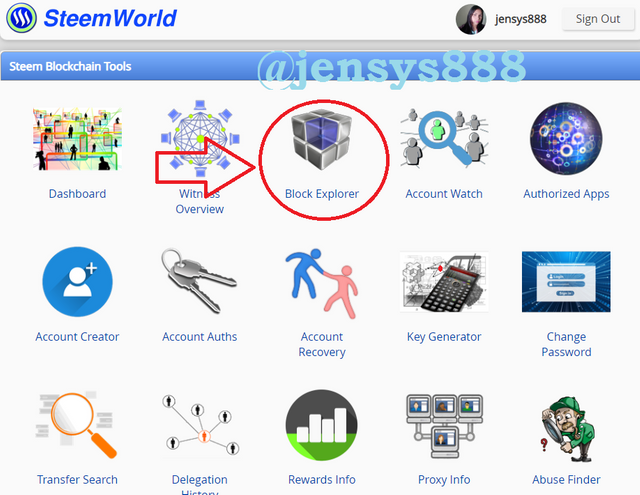Click the Steem Blockchain Tools header text
Viewport: 640px width, 495px height.
click(x=70, y=66)
